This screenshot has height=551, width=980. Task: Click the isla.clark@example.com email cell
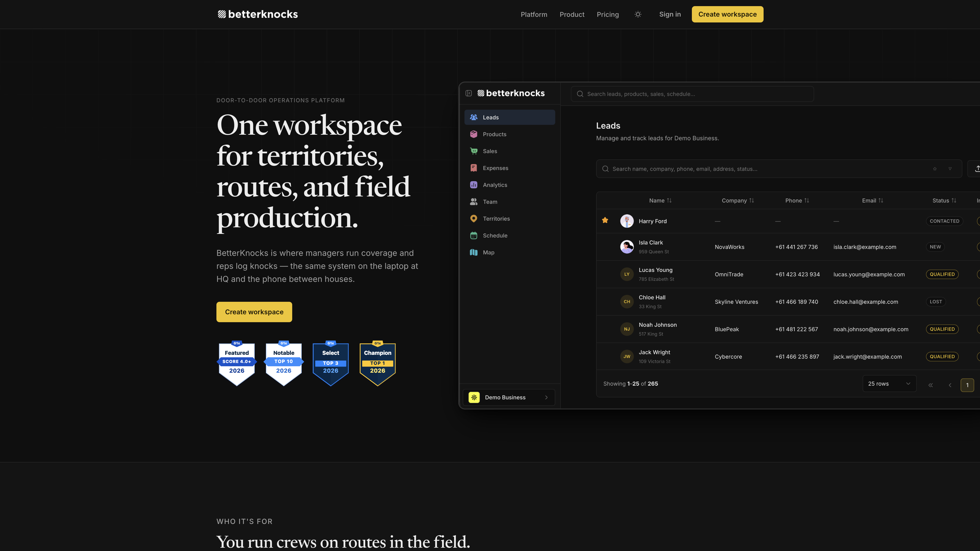click(x=865, y=247)
